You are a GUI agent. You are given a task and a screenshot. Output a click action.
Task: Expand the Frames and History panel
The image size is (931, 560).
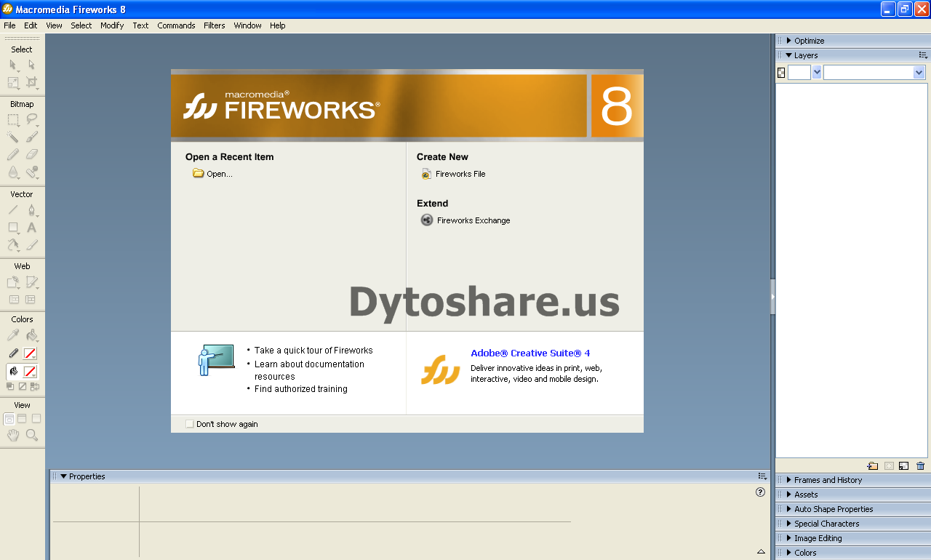tap(788, 479)
